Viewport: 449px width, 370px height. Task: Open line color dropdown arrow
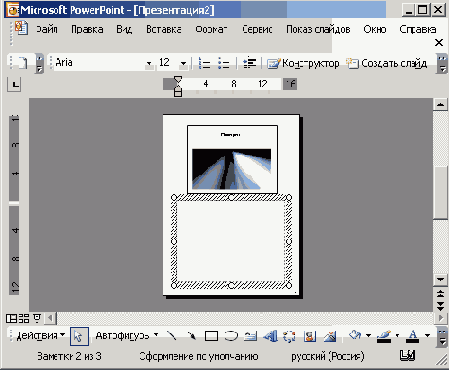(x=397, y=335)
